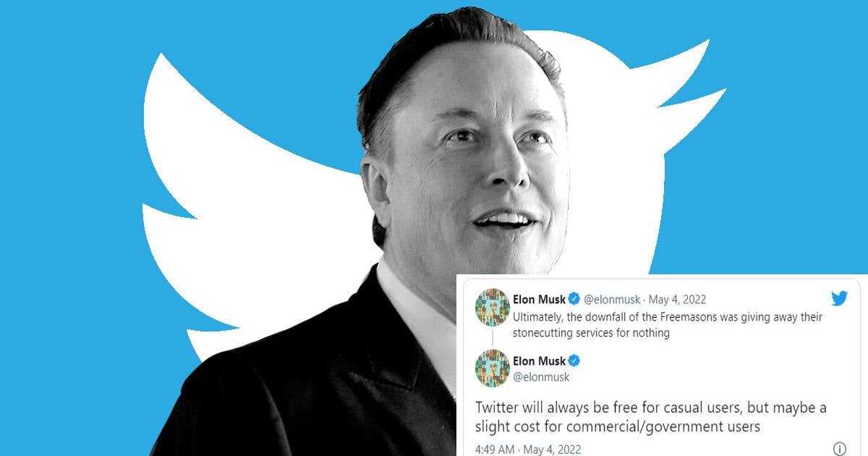
Task: Click the thread line connecting the two avatars
Action: pos(493,338)
